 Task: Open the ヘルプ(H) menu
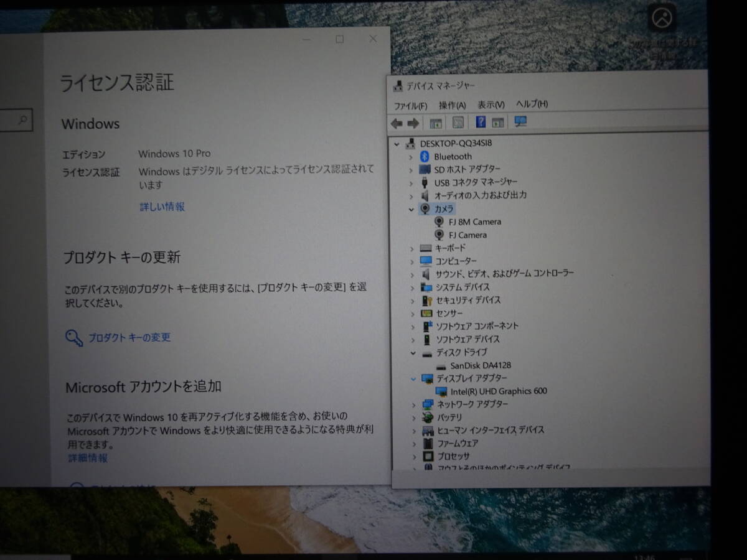tap(532, 104)
